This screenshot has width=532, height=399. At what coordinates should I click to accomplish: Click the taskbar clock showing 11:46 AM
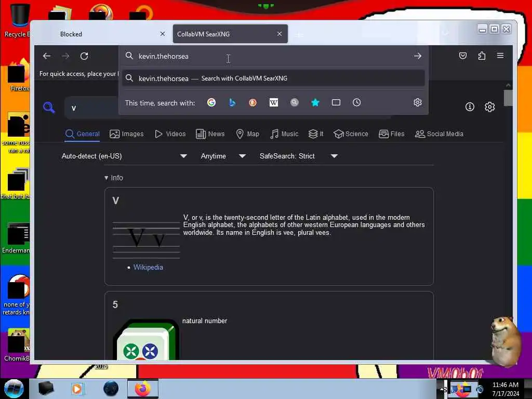[x=506, y=389]
